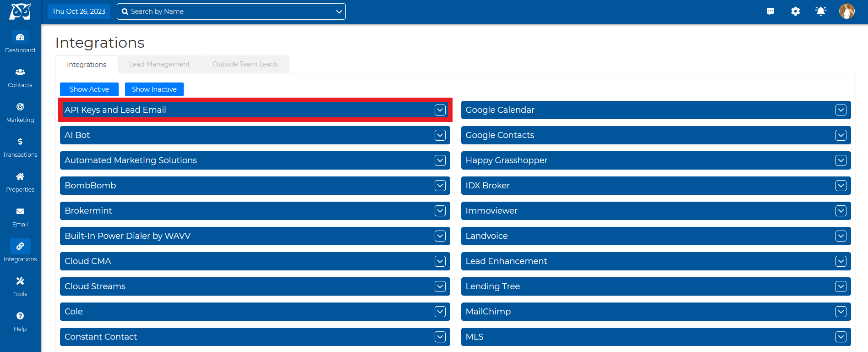The image size is (868, 352).
Task: Open the Dashboard icon in sidebar
Action: (x=20, y=37)
